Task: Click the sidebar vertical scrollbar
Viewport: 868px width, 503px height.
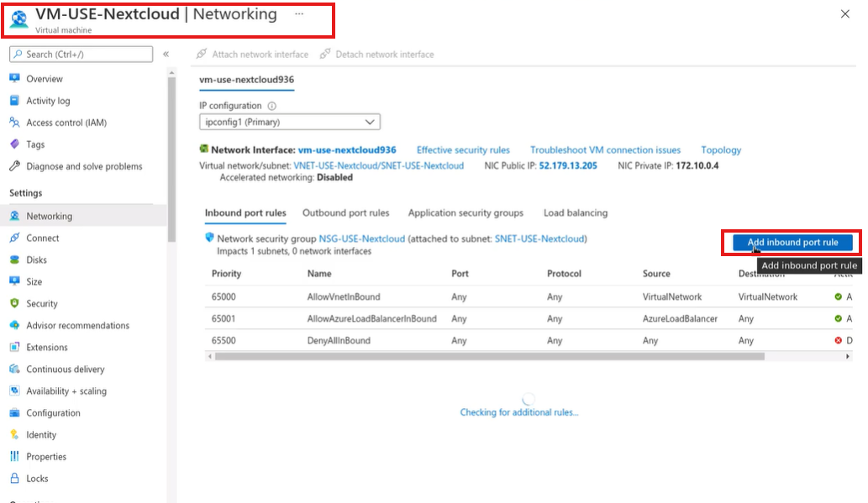Action: (171, 160)
